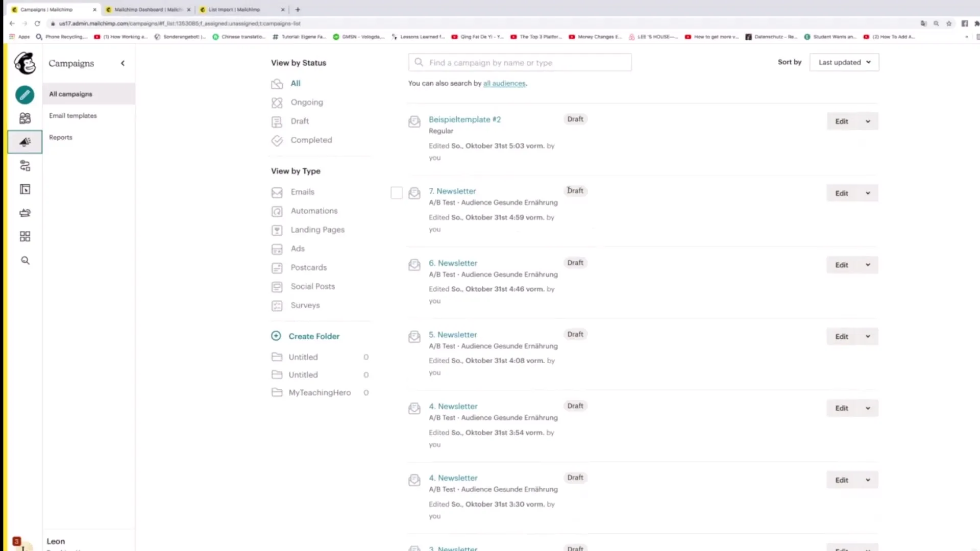Click the Surveys type icon

(277, 306)
